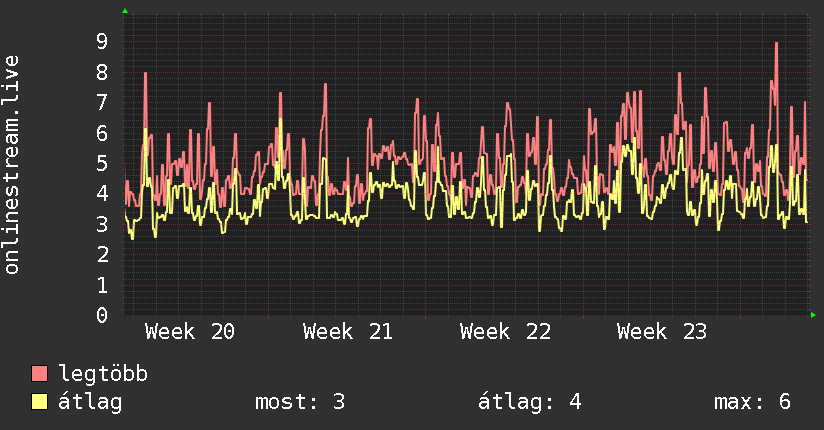Click the highest pink peak near 9

pos(776,44)
